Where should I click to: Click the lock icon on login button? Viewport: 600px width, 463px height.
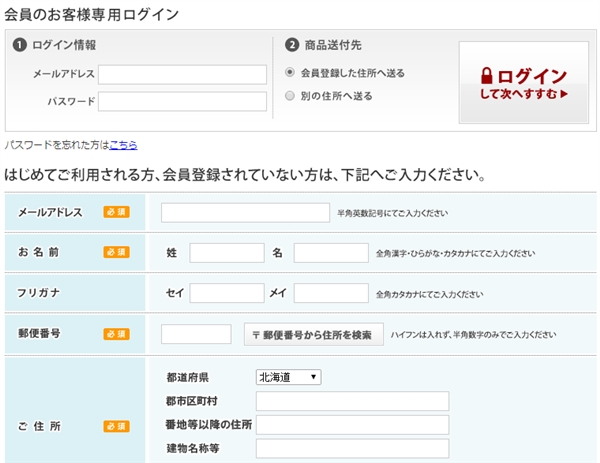tap(486, 76)
